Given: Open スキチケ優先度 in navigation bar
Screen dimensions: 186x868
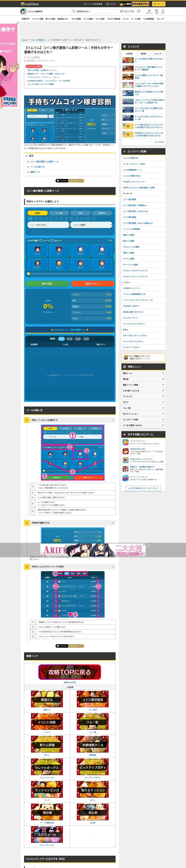Looking at the screenshot, I should coord(113,19).
